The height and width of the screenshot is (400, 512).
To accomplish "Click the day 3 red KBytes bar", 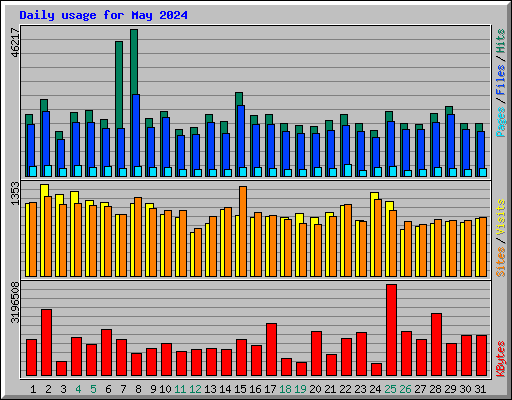I will tap(62, 369).
